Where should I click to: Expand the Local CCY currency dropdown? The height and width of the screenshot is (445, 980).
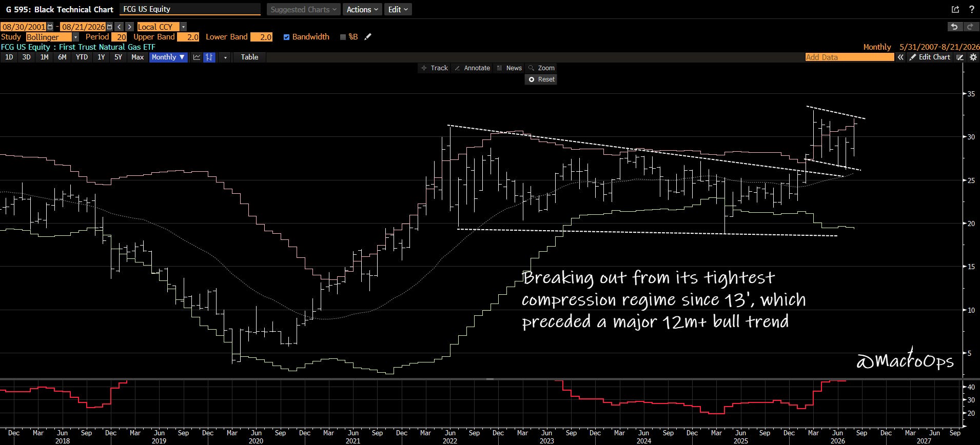184,27
